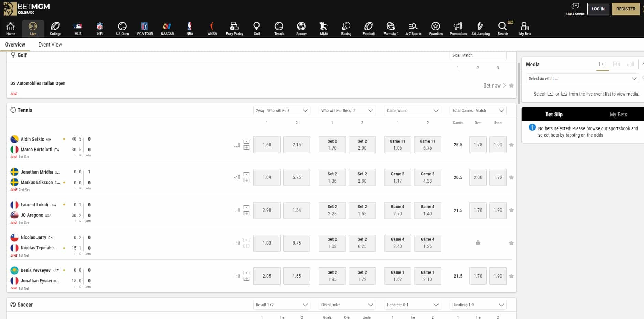Click the LOG IN button

click(598, 9)
